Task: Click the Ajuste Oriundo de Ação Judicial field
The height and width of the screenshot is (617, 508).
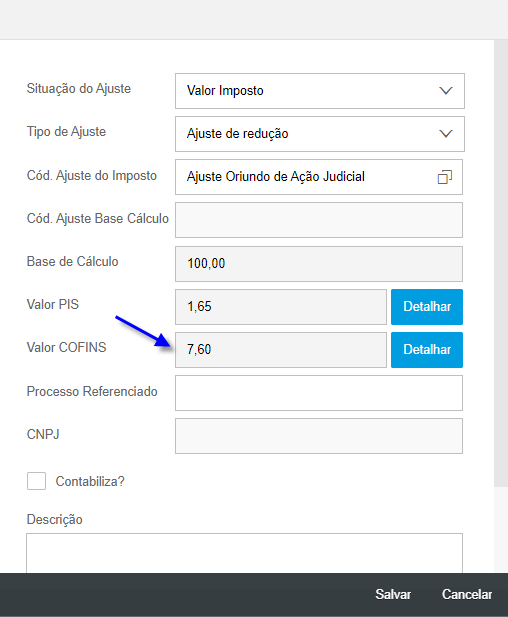Action: (319, 177)
